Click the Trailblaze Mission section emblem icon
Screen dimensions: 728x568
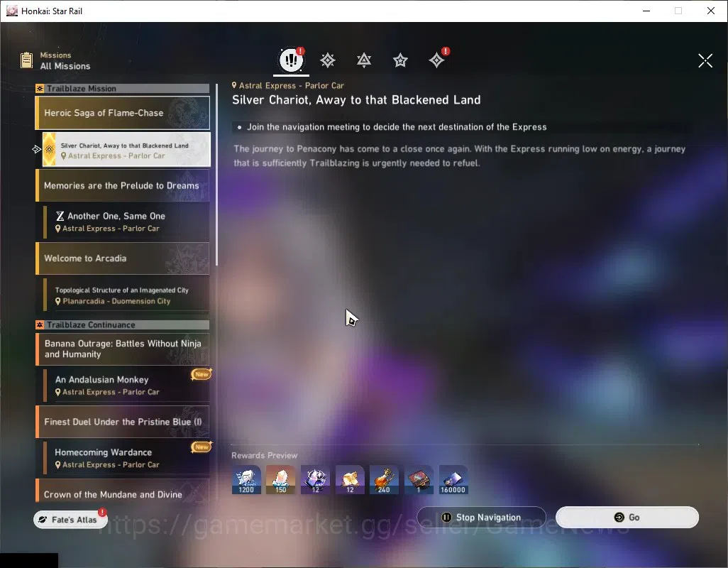coord(40,88)
